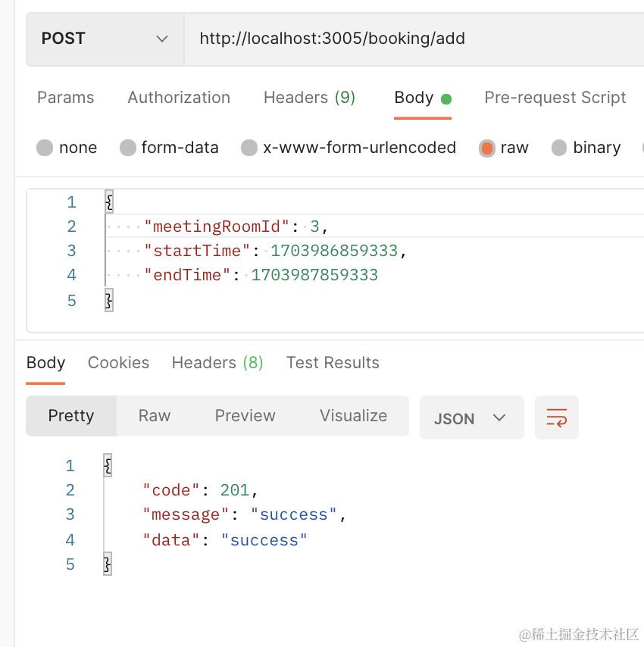Viewport: 644px width, 647px height.
Task: Select the none body type radio
Action: click(x=45, y=148)
